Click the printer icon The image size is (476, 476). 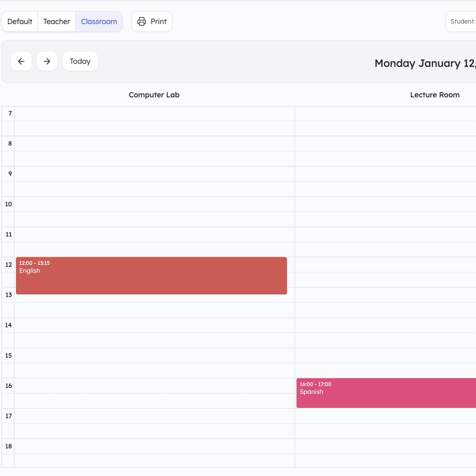tap(141, 21)
